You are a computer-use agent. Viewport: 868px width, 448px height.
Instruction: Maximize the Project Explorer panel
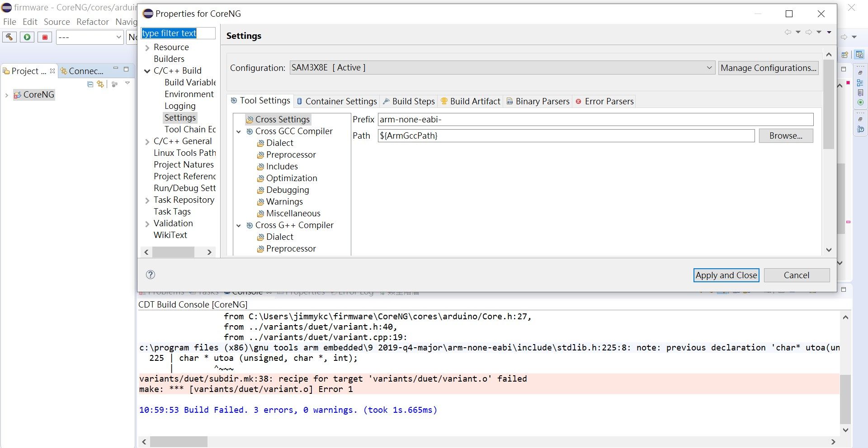[126, 69]
